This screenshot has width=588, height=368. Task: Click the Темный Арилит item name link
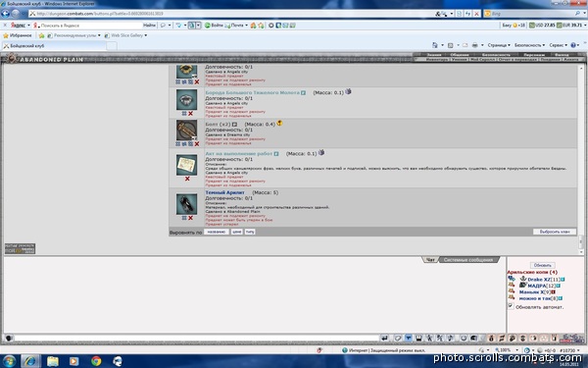[224, 192]
